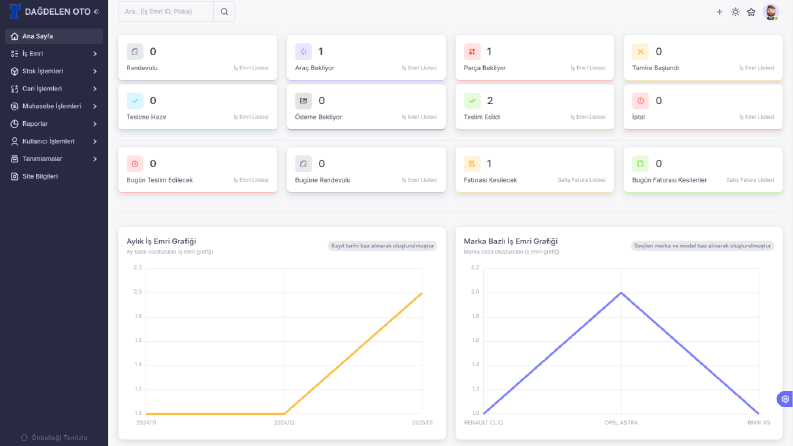Click the Bugüne Randevulu card icon
The image size is (793, 446).
click(303, 164)
